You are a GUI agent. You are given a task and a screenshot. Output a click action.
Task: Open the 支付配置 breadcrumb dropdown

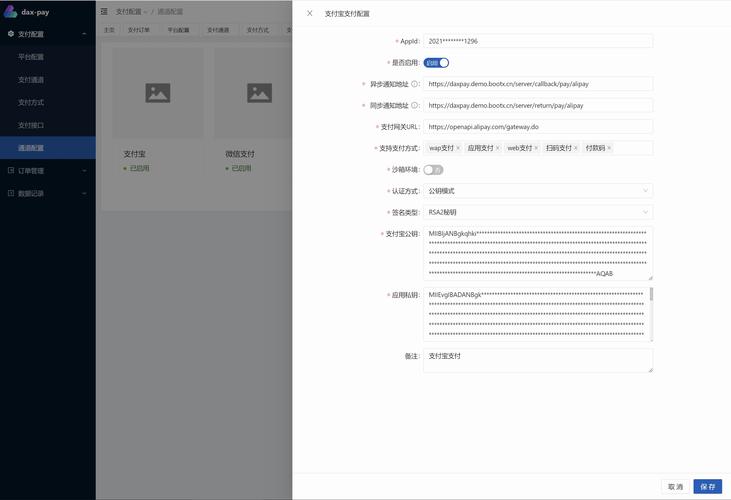coord(131,12)
